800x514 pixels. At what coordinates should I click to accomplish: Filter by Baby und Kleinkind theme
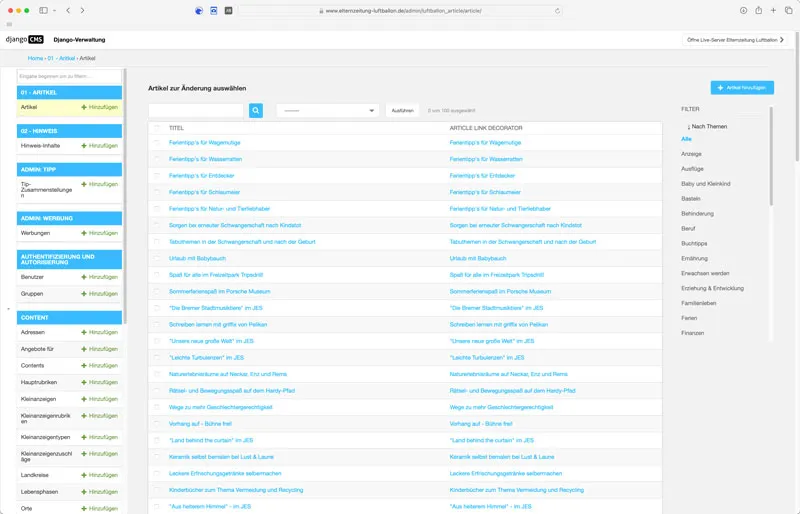706,184
